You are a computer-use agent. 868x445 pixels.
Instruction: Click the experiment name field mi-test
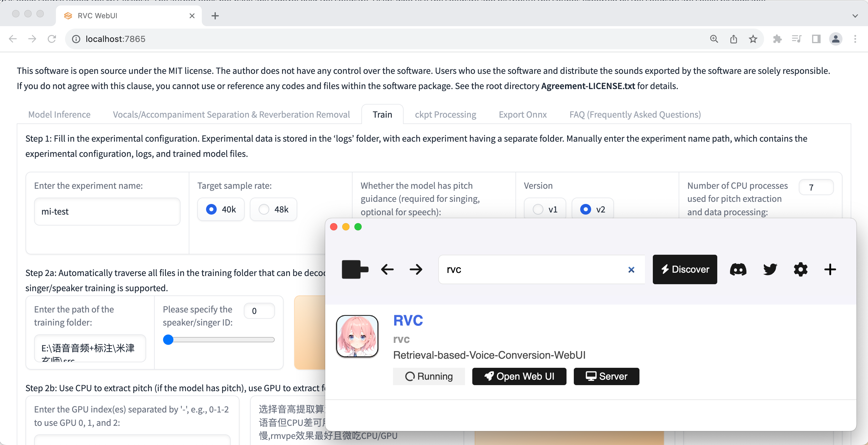[107, 211]
